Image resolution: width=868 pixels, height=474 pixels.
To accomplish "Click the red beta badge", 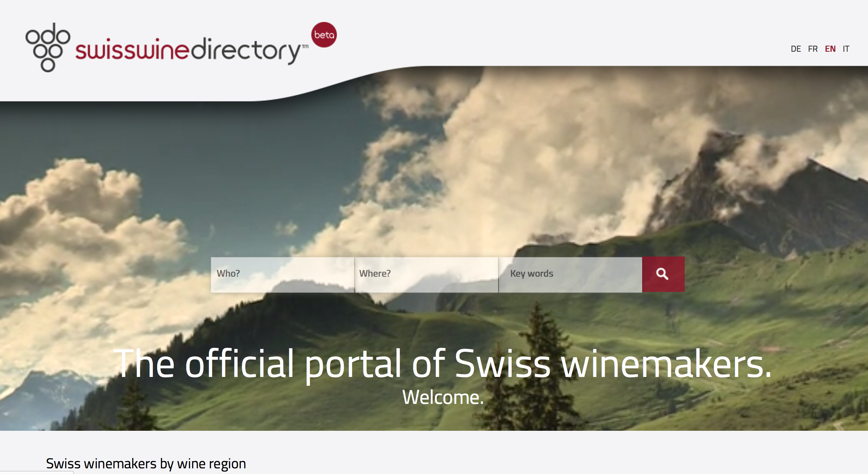I will pos(324,35).
